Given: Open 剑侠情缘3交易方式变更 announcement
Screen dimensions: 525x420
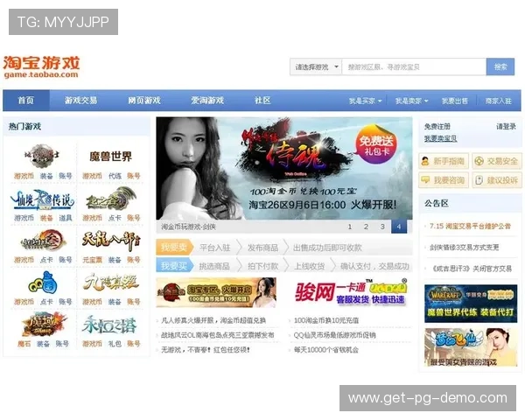Looking at the screenshot, I should [464, 248].
